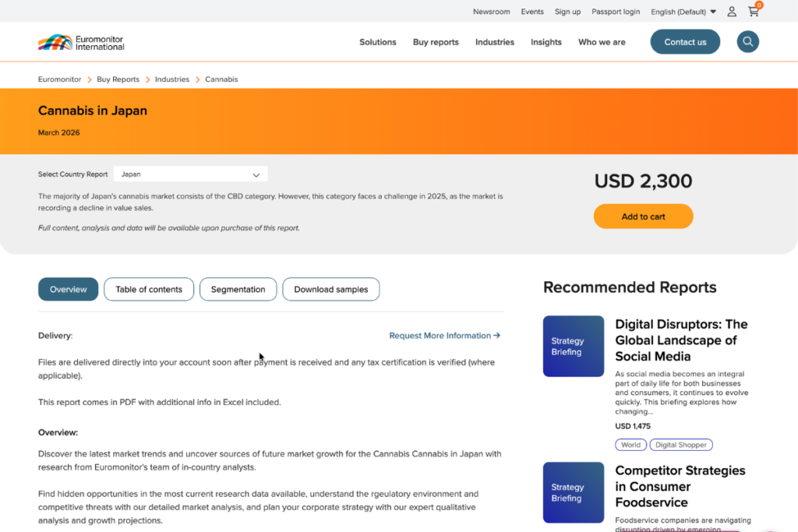The image size is (798, 532).
Task: Click the Recommended Reports heading
Action: [x=630, y=287]
